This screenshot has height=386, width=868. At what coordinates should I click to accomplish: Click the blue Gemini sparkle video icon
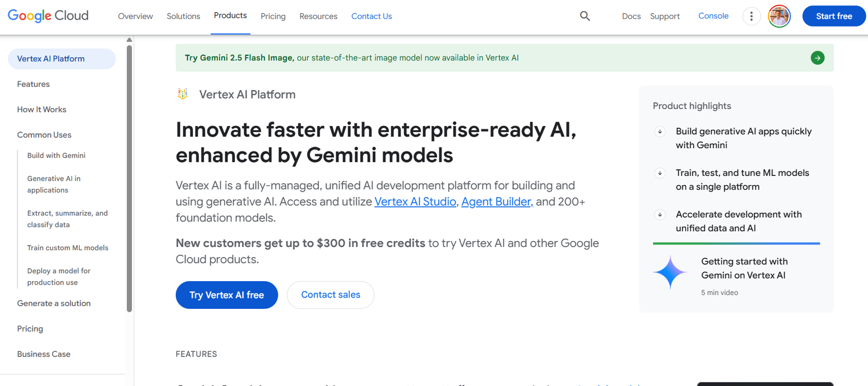tap(670, 272)
